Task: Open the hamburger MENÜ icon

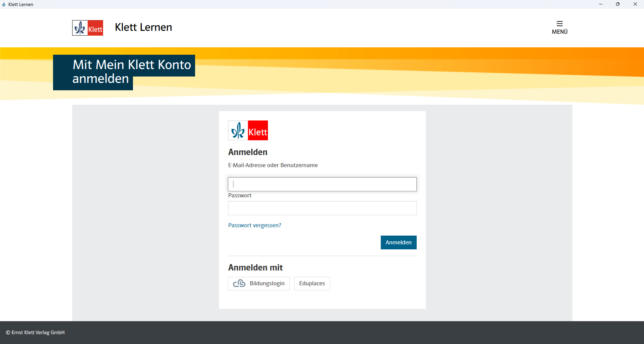Action: [x=559, y=23]
